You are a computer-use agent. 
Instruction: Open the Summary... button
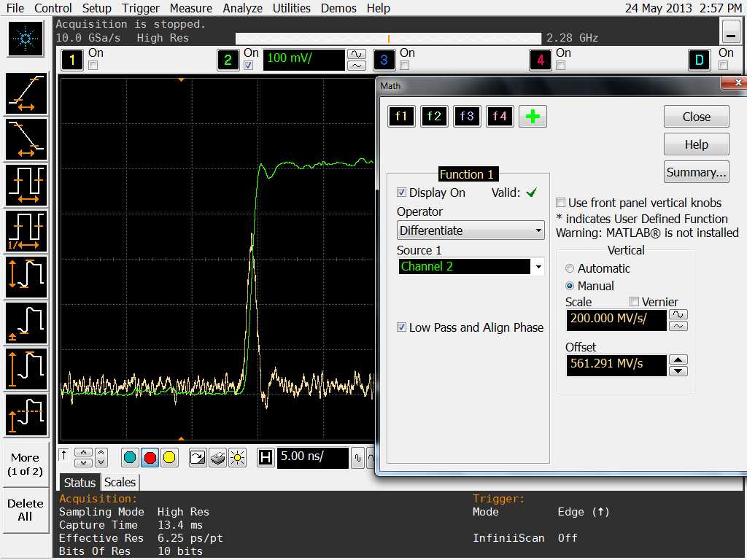[x=696, y=172]
